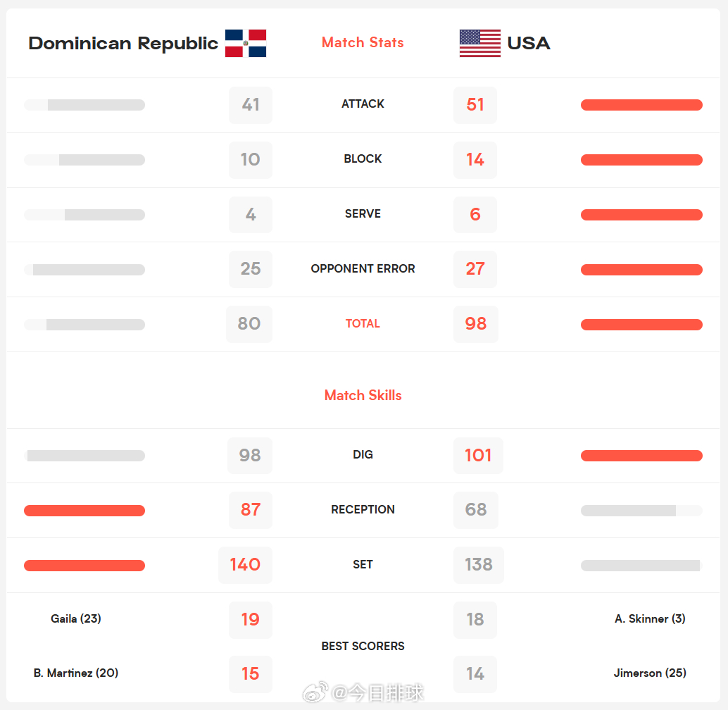Open player B. Martinez (20) profile

(x=76, y=673)
